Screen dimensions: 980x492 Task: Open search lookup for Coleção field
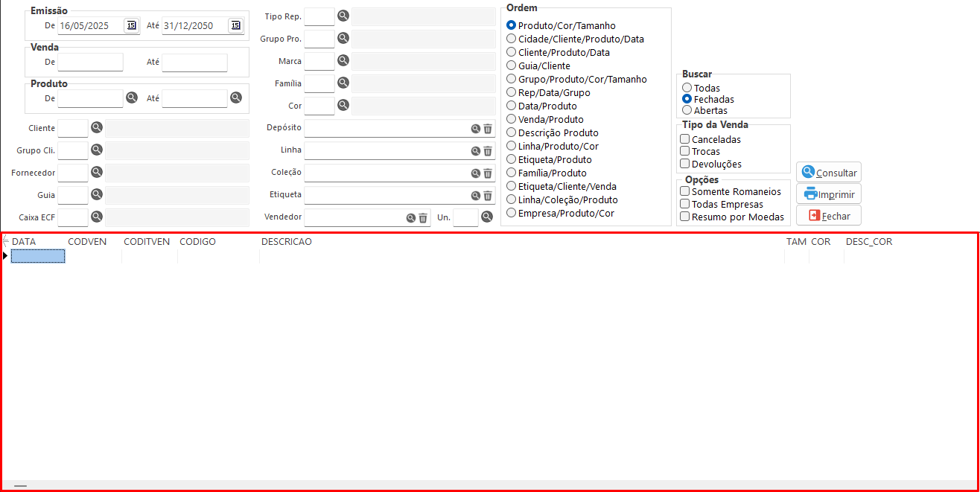point(475,173)
